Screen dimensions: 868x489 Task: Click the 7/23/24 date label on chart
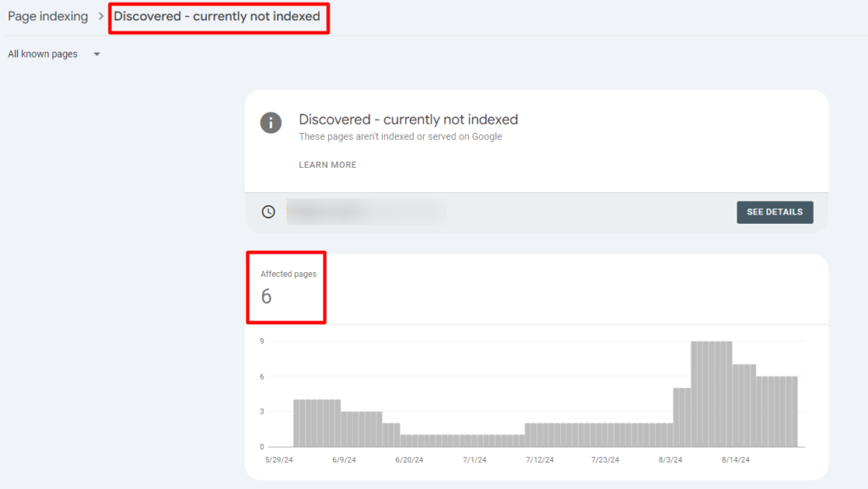[x=605, y=459]
